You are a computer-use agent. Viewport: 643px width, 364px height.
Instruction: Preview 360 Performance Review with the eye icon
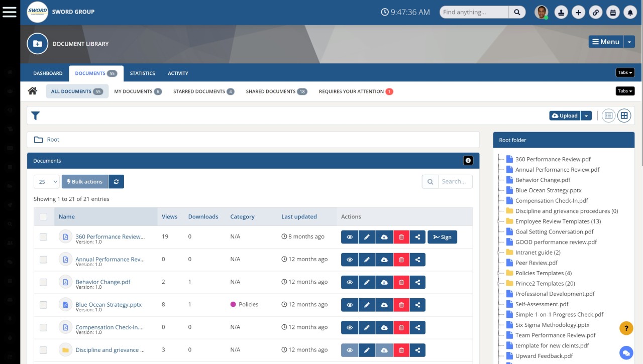point(350,236)
